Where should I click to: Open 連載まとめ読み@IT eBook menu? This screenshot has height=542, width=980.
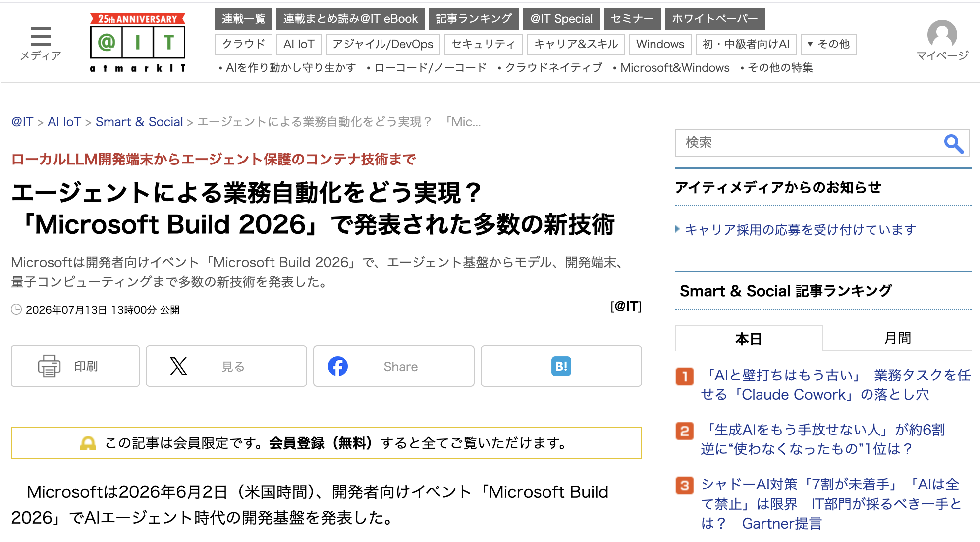(x=350, y=19)
